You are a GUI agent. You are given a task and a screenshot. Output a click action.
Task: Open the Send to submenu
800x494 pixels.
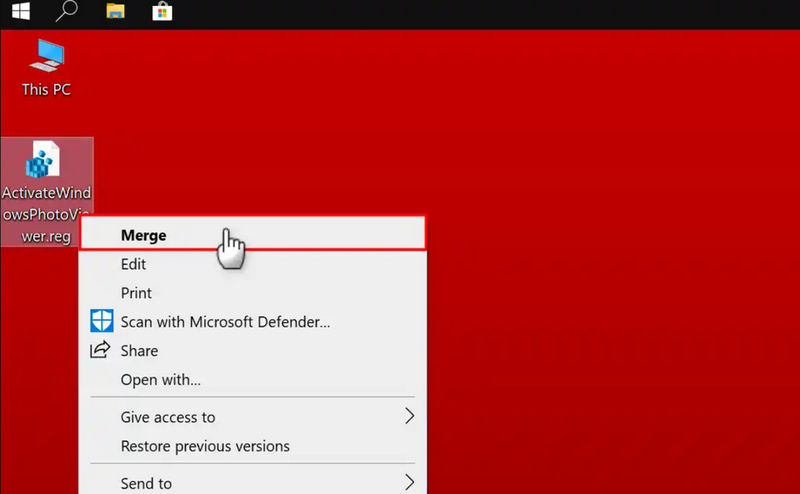click(253, 483)
